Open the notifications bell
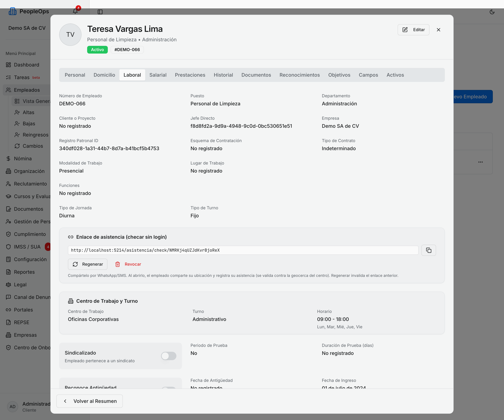 coord(75,11)
